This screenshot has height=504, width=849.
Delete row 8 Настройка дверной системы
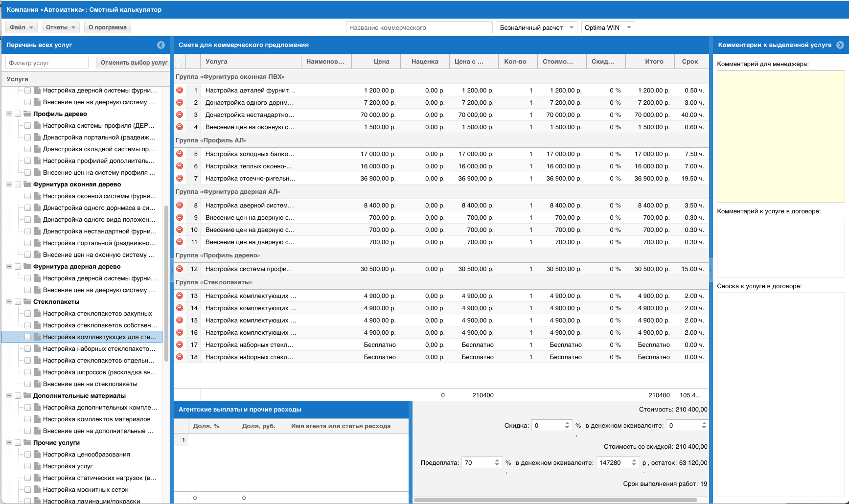coord(180,205)
